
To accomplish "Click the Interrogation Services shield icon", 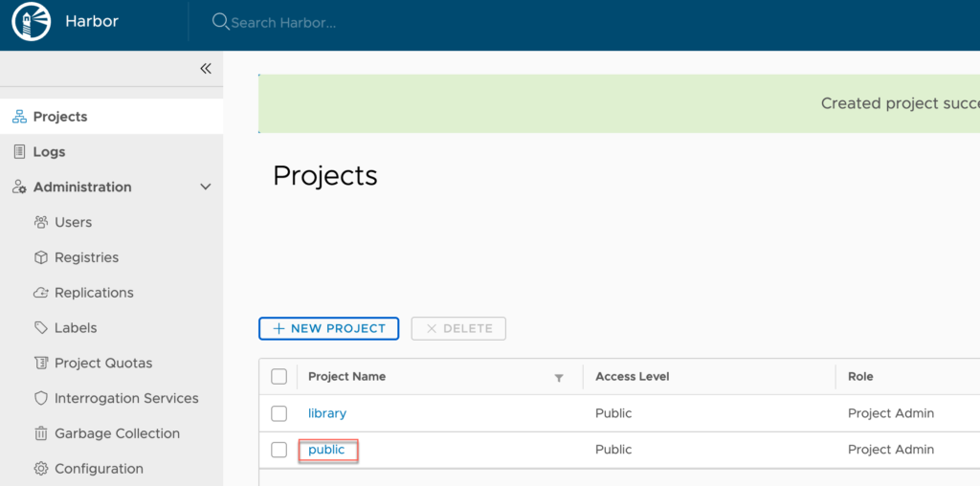I will click(41, 399).
